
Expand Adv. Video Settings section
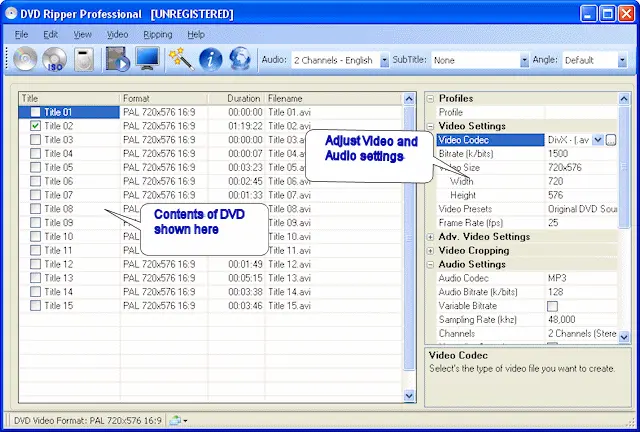click(x=430, y=237)
